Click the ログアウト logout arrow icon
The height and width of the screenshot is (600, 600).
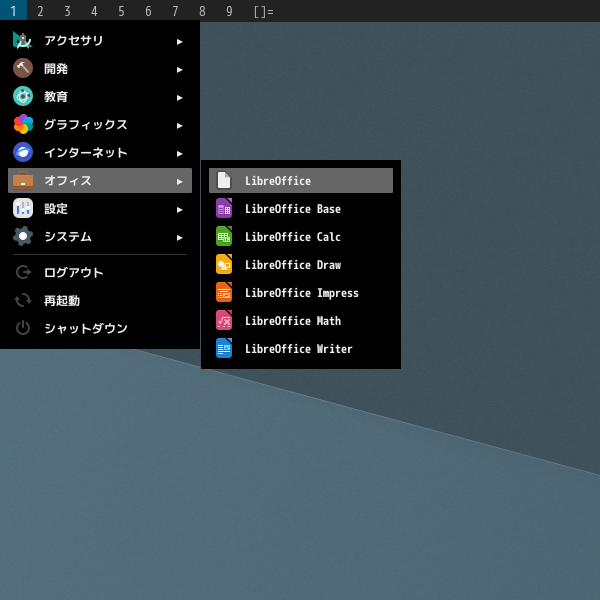23,272
